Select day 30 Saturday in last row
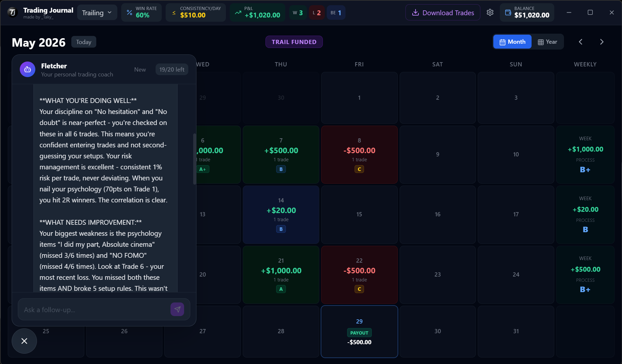The image size is (622, 364). (438, 331)
